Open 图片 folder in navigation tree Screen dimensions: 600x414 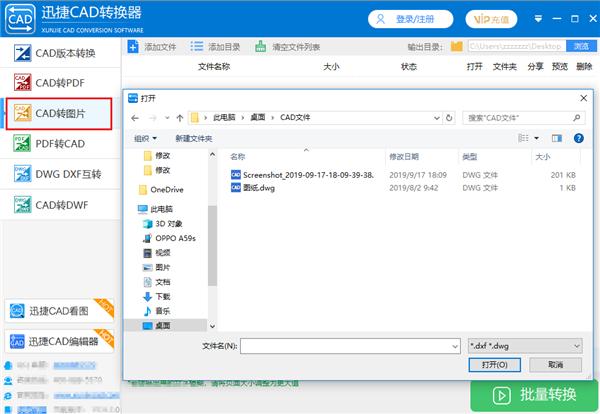[x=157, y=267]
